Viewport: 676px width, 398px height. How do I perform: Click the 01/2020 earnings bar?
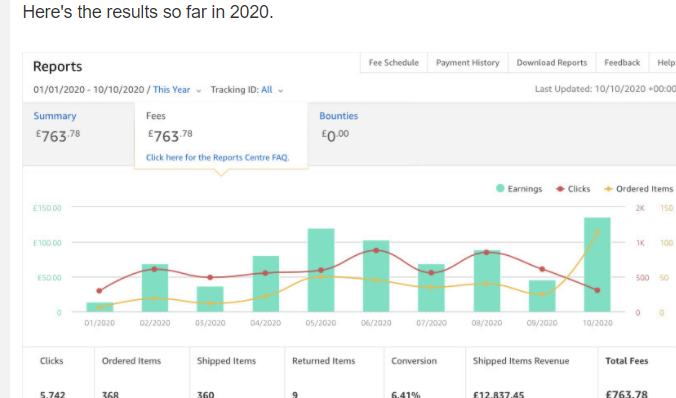point(100,307)
